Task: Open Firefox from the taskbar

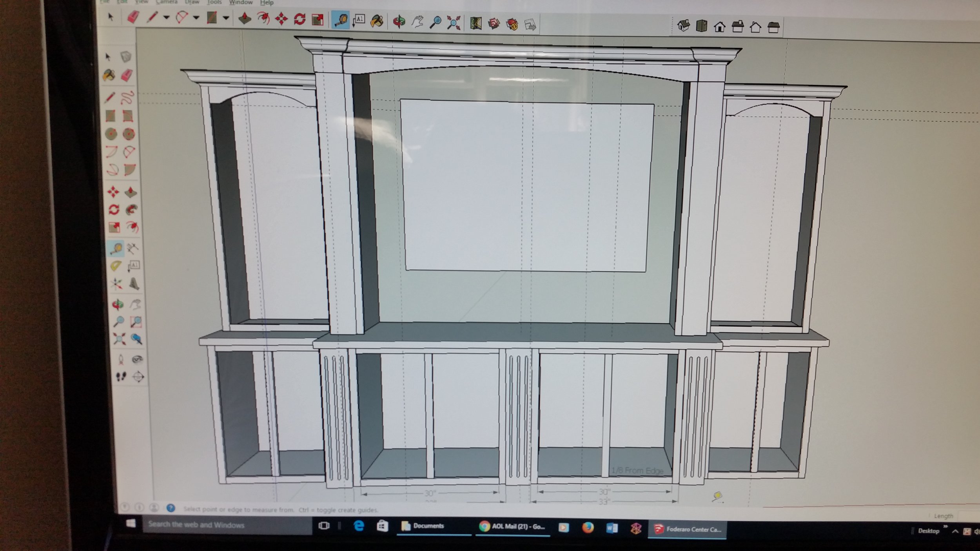Action: 588,528
